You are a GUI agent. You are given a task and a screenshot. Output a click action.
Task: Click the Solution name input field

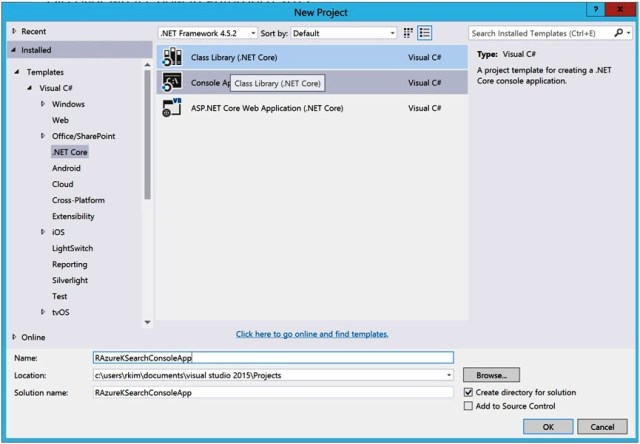tap(273, 392)
